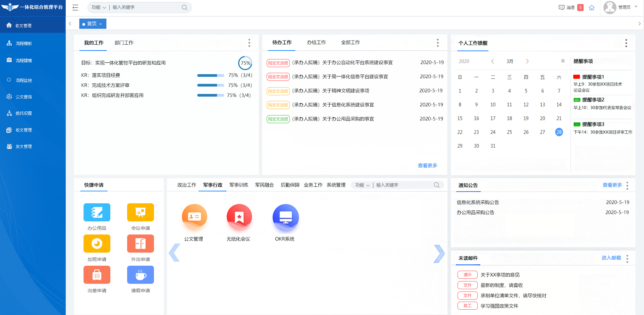Close the 首页 tab
Image resolution: width=644 pixels, height=315 pixels.
101,24
